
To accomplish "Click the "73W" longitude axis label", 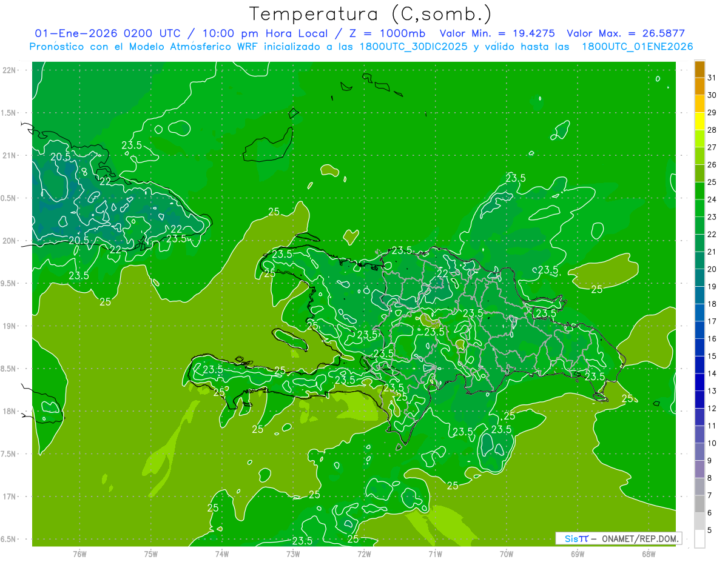I will (293, 554).
